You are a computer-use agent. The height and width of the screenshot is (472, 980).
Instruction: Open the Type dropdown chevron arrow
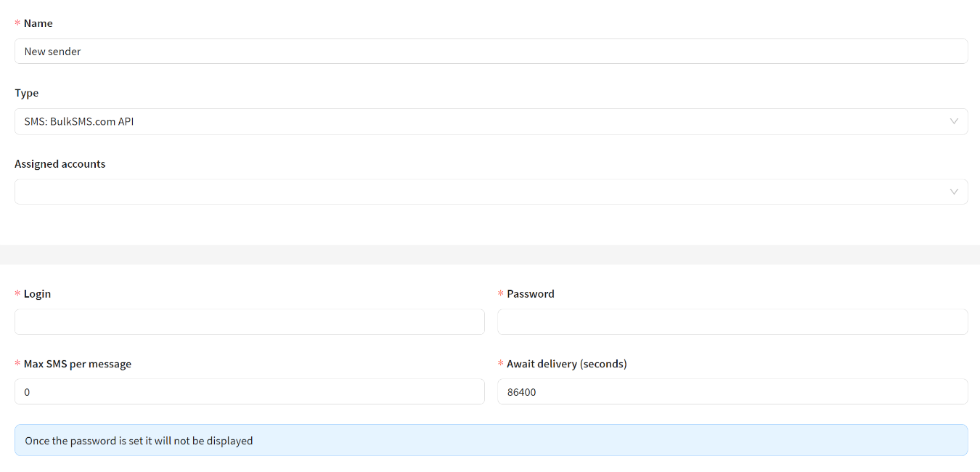[x=954, y=121]
